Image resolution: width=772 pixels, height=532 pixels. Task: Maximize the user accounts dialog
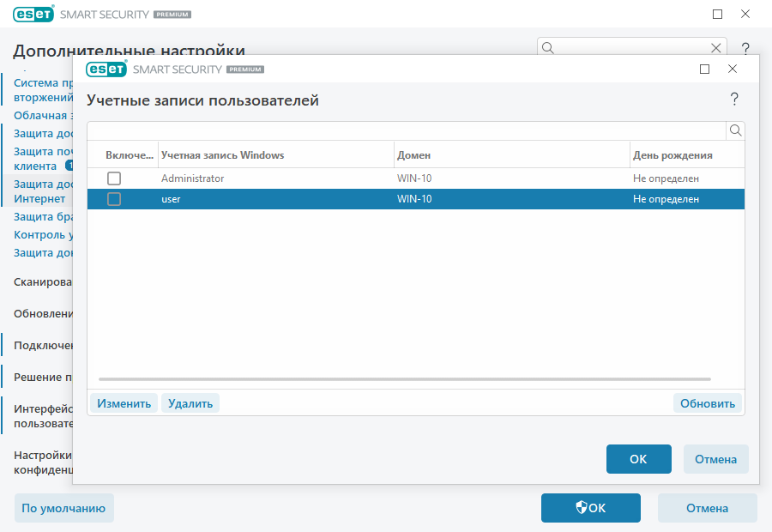click(x=704, y=69)
